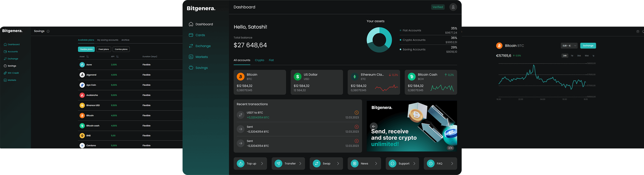This screenshot has height=175, width=644.
Task: Click the Algorand coin icon
Action: (x=82, y=75)
